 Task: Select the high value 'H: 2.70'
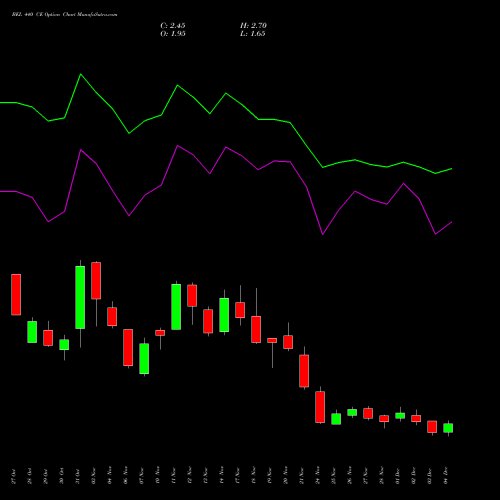[x=253, y=26]
